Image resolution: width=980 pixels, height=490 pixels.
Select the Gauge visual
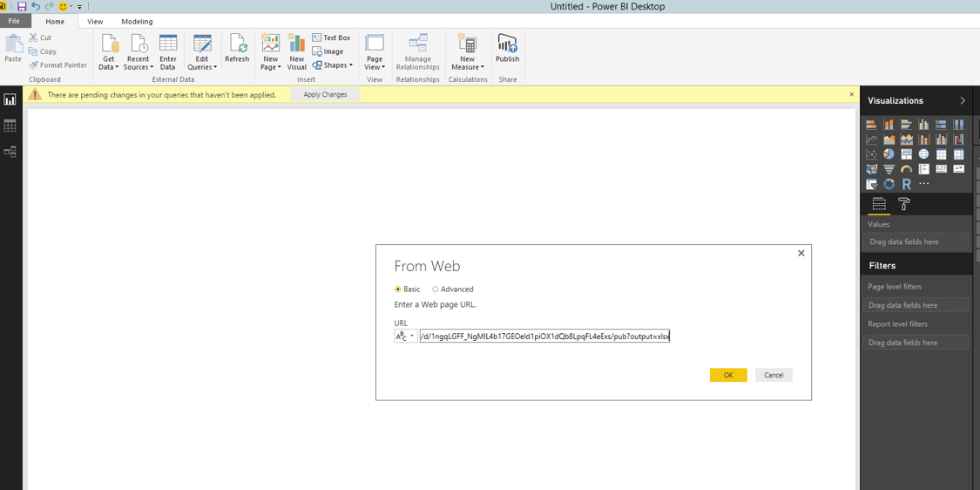[x=906, y=169]
